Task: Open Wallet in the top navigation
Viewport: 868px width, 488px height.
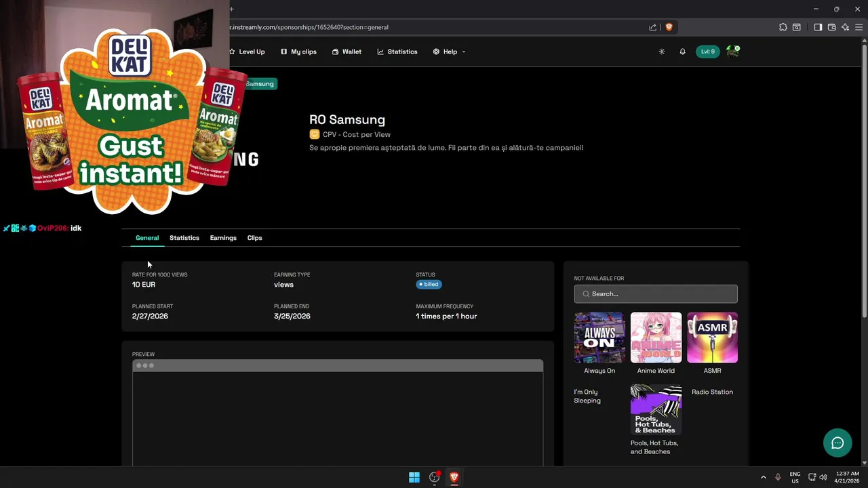Action: [347, 52]
